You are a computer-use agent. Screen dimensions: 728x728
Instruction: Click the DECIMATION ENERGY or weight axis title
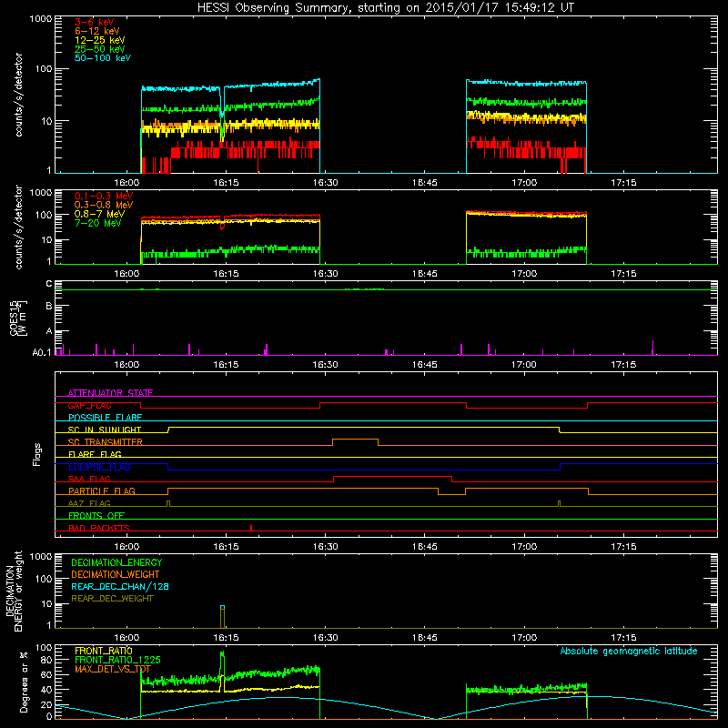[14, 591]
